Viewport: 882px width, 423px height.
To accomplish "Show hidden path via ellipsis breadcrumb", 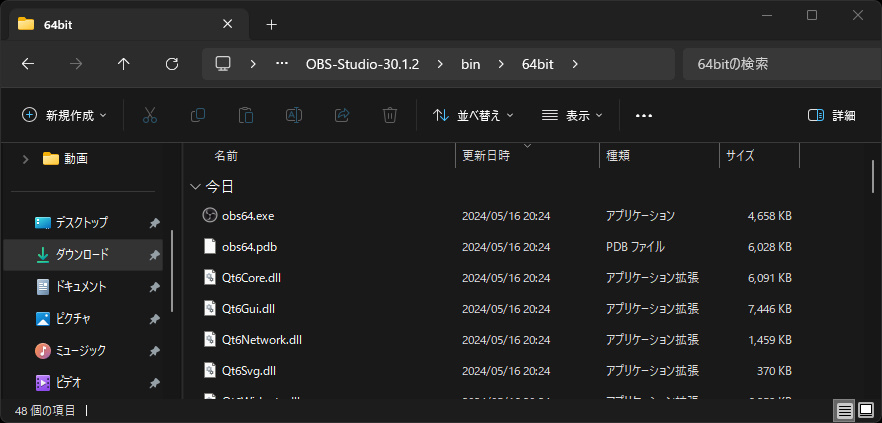I will 282,64.
